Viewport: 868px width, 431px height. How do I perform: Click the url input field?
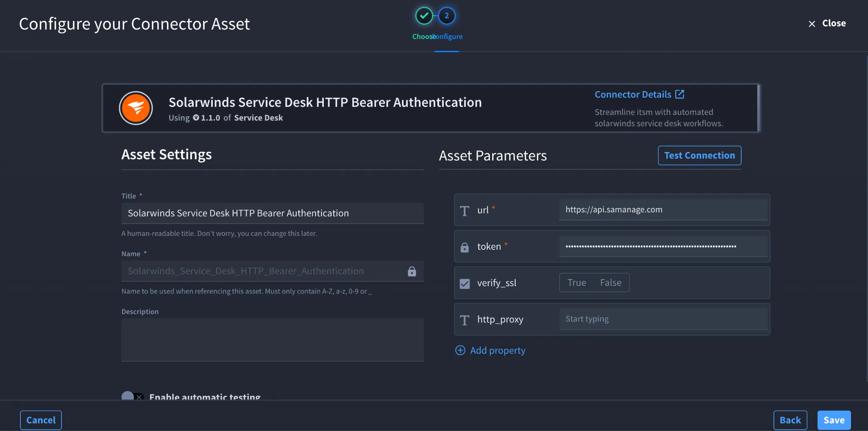pyautogui.click(x=663, y=210)
